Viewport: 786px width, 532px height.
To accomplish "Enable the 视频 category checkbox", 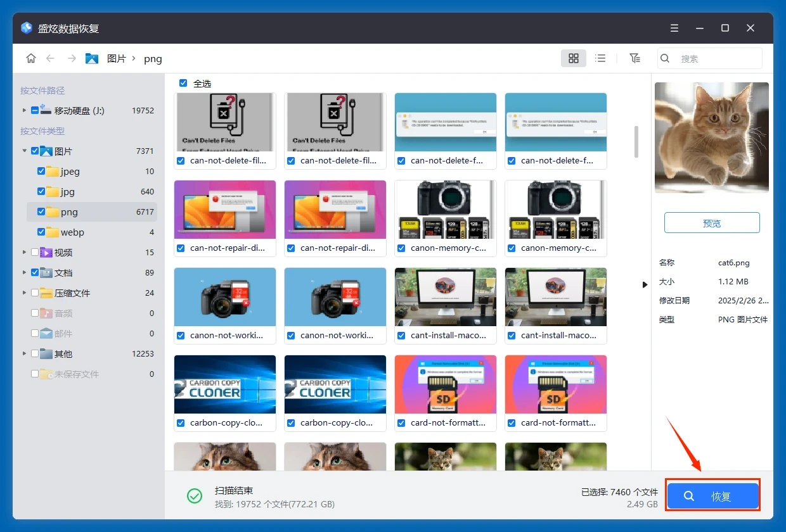I will point(35,252).
